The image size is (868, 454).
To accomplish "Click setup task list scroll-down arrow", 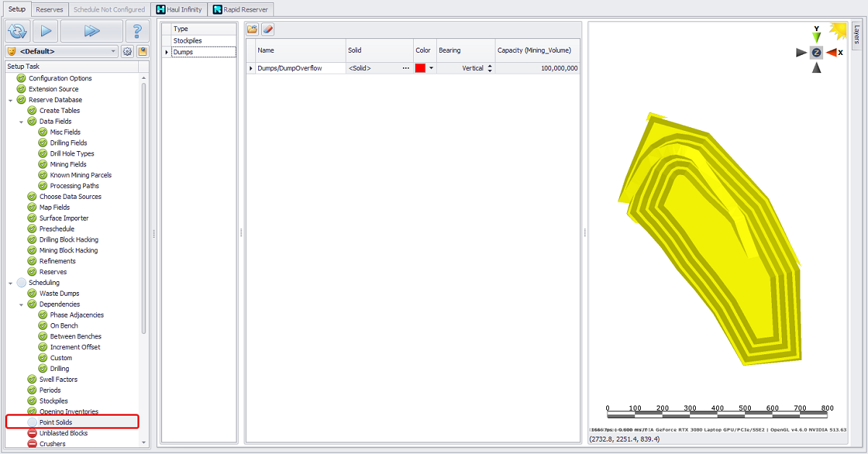I will point(144,442).
